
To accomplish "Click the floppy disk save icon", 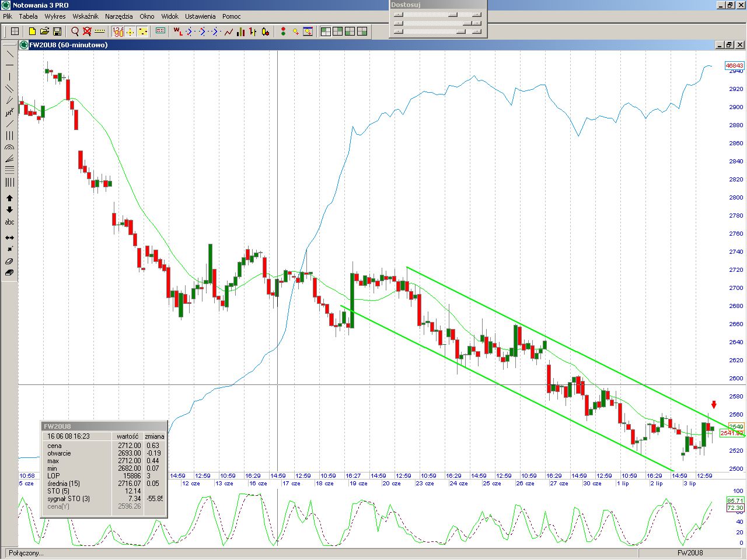I will click(57, 32).
